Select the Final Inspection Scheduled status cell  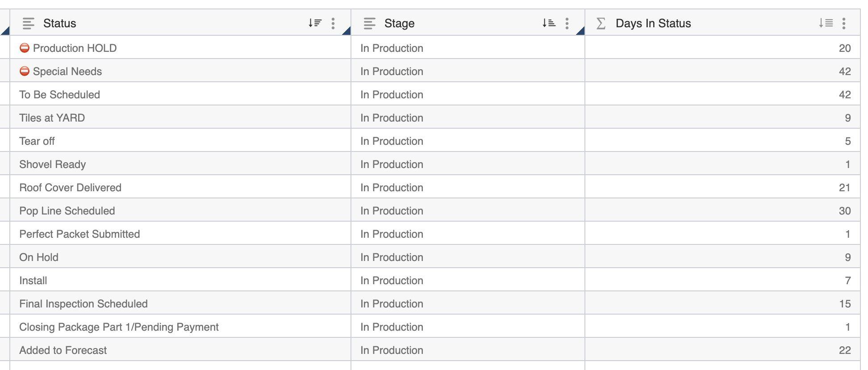click(83, 304)
